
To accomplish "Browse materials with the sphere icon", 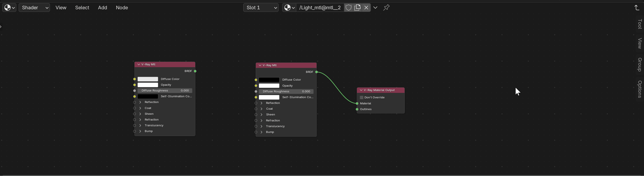I will coord(289,8).
